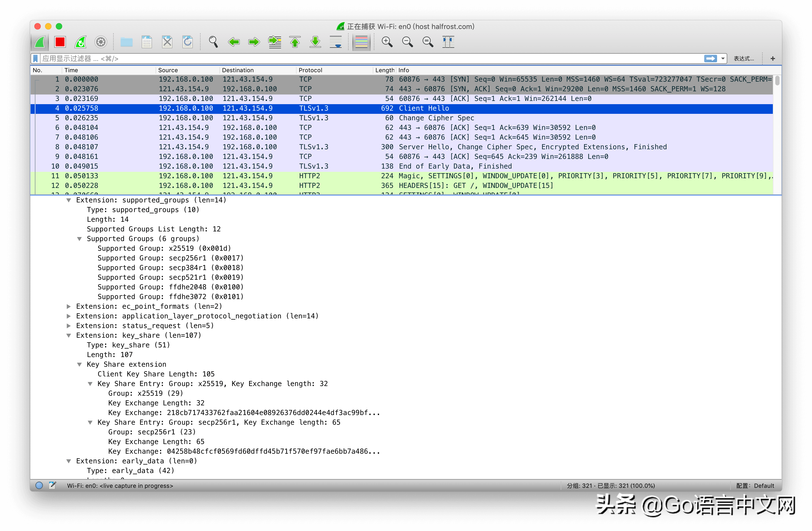The width and height of the screenshot is (812, 531).
Task: Click the find packet magnifier icon
Action: click(x=213, y=42)
